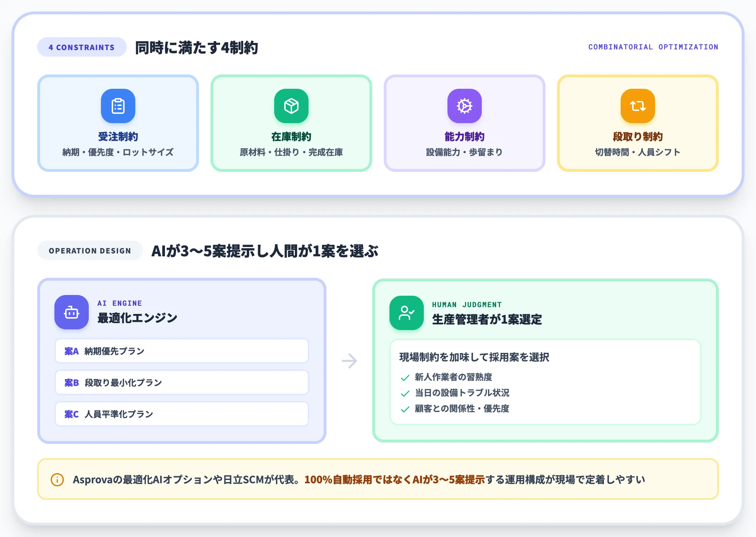Click the text 納期・優先度・ロットサイズ

[x=118, y=152]
